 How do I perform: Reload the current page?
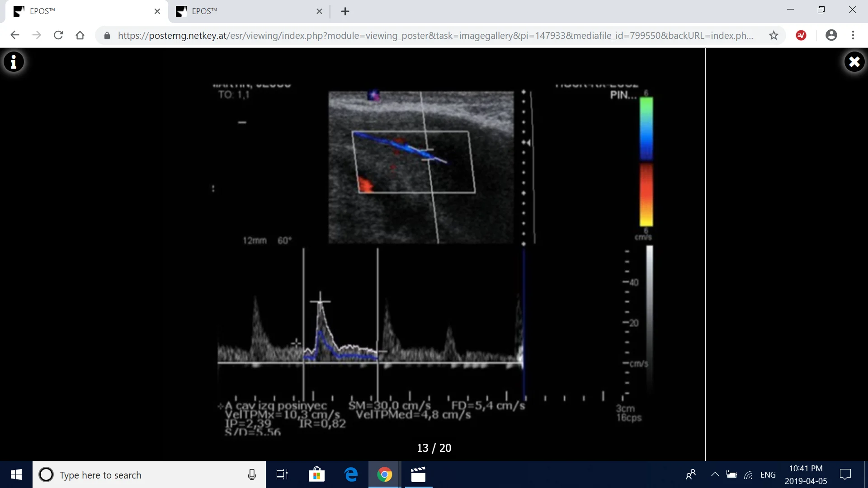click(58, 35)
